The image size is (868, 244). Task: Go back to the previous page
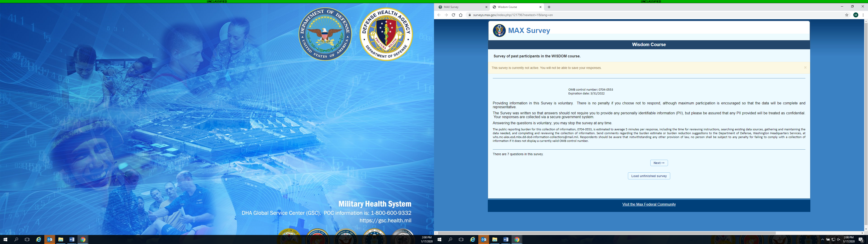(x=439, y=15)
